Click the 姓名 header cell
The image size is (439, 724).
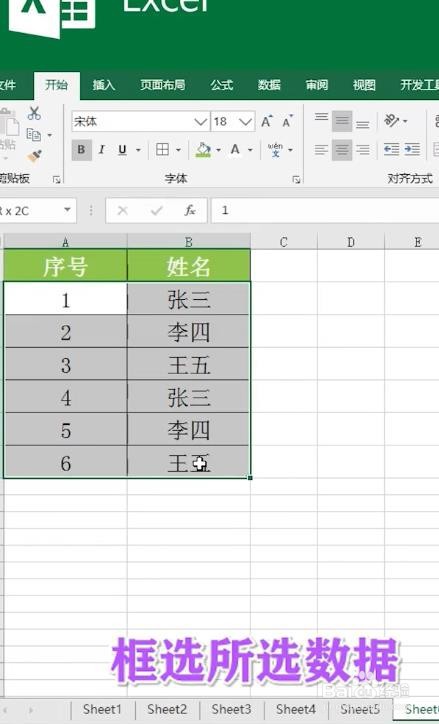click(x=189, y=266)
